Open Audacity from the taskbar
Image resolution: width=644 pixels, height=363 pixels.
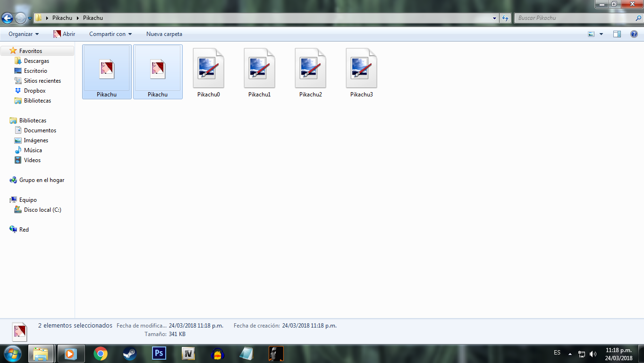tap(218, 354)
